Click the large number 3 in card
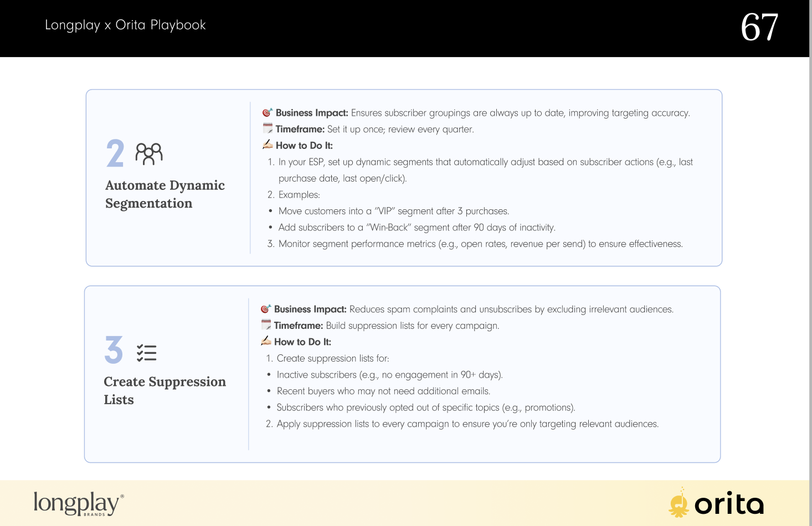 point(114,350)
